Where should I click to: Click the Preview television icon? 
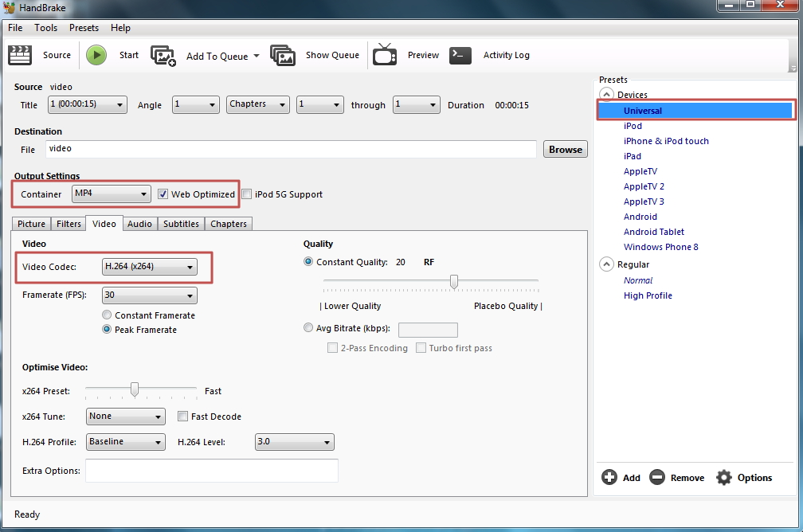point(386,55)
